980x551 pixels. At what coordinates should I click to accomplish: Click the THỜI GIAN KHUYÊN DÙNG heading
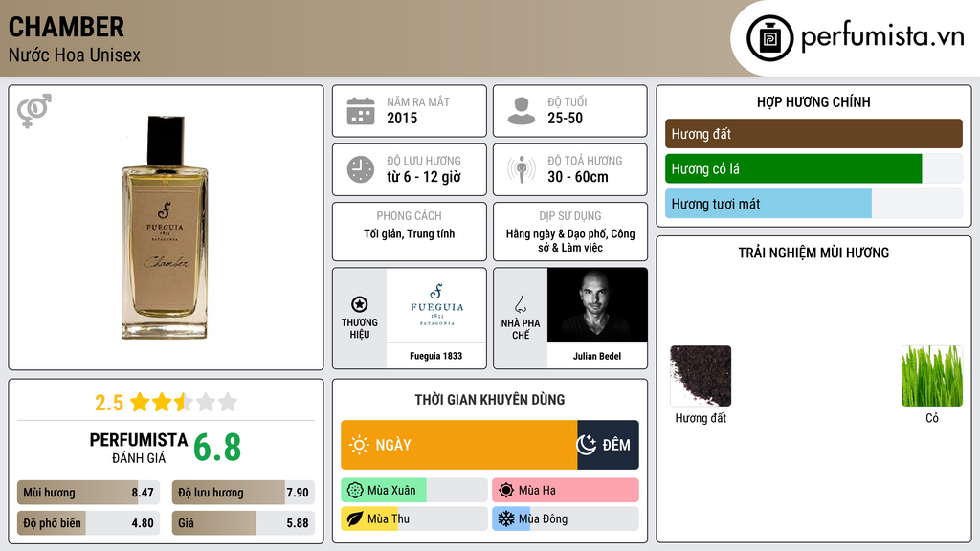489,400
